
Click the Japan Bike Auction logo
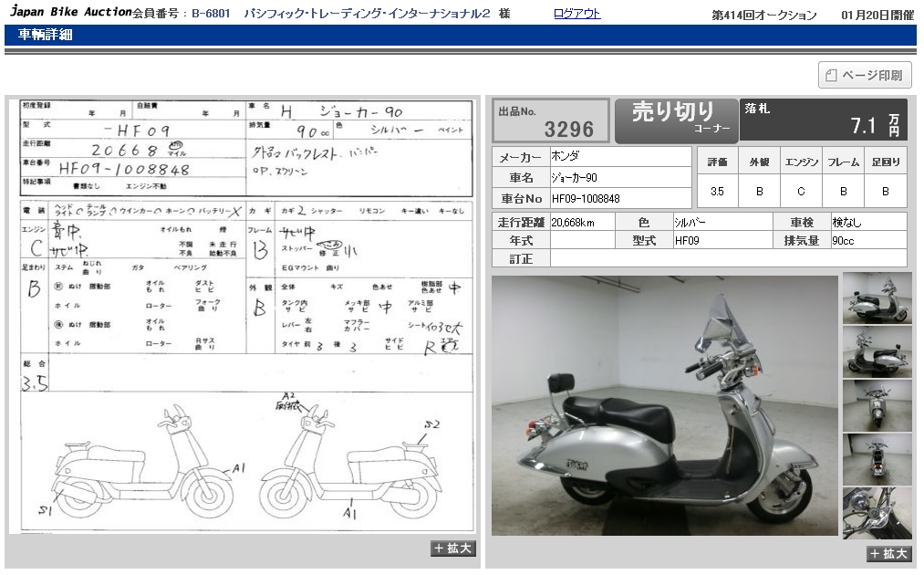coord(71,11)
